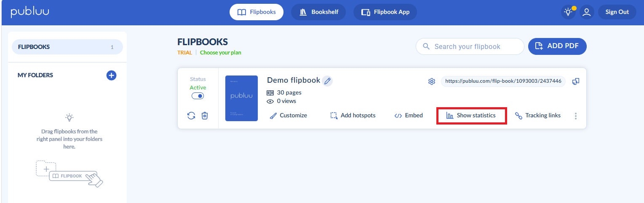Add a new folder with plus icon
Image resolution: width=644 pixels, height=203 pixels.
click(x=111, y=76)
